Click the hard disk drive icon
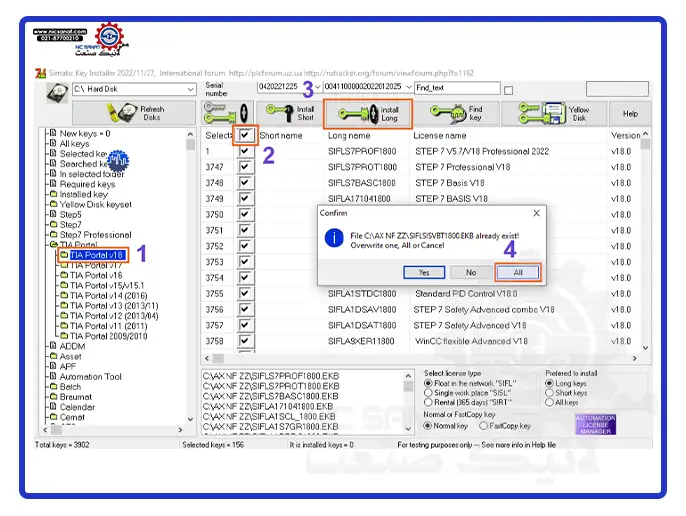 pyautogui.click(x=57, y=92)
